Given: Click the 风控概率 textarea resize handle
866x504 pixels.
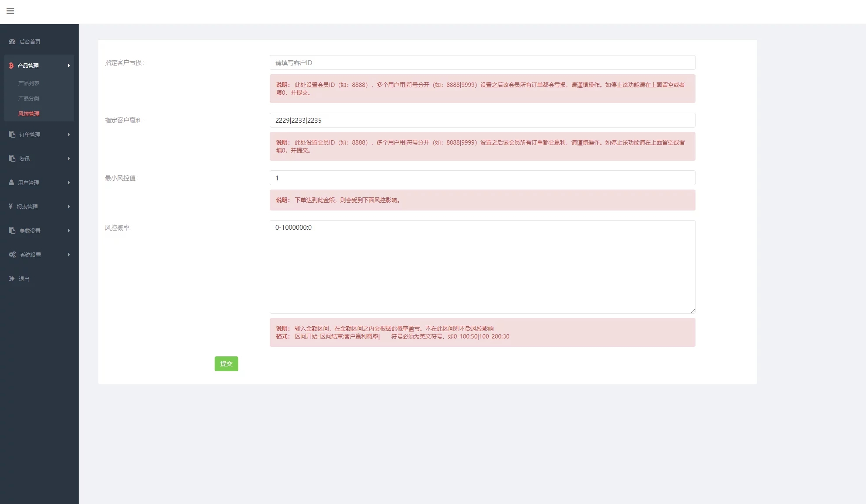Looking at the screenshot, I should click(693, 311).
